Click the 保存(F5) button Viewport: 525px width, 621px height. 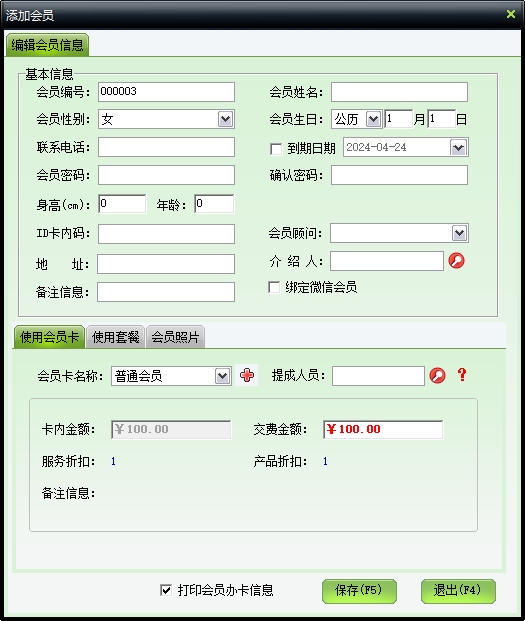[359, 591]
